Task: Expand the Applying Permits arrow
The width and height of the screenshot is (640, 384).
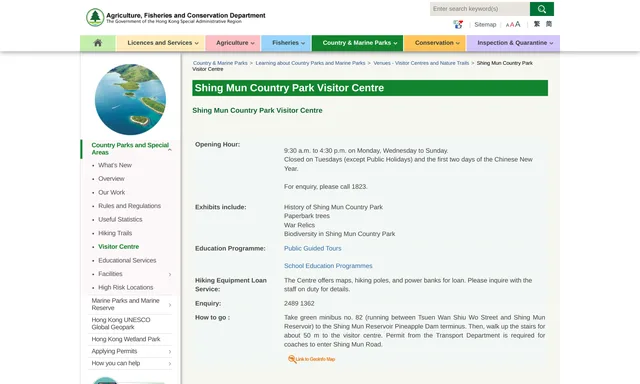Action: pos(170,352)
